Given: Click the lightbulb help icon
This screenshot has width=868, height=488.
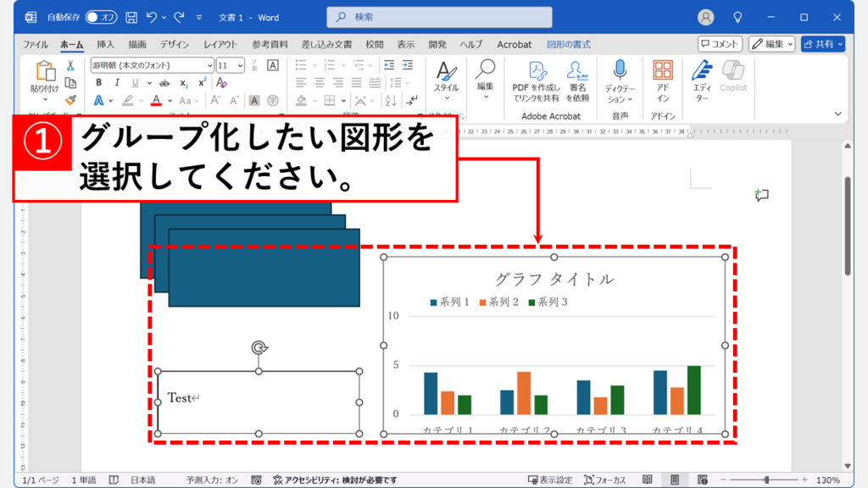Looking at the screenshot, I should point(737,17).
